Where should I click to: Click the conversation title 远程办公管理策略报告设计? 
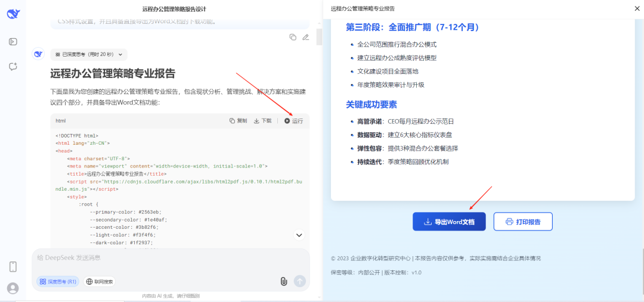174,8
